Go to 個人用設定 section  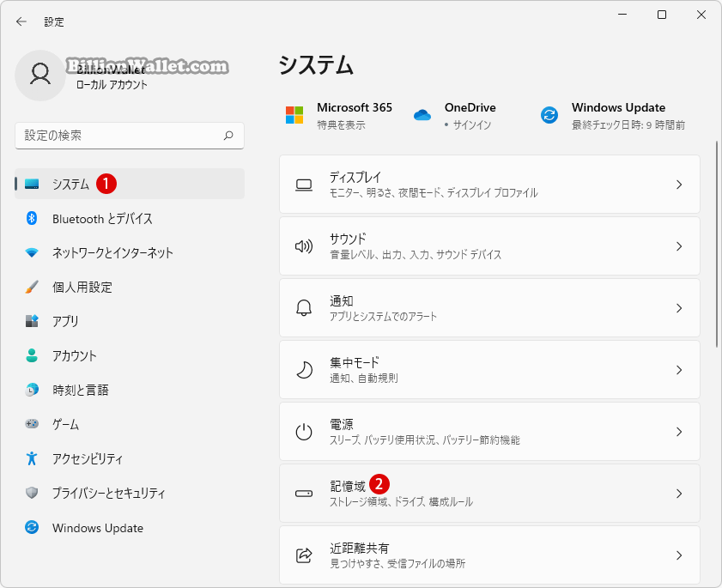tap(130, 287)
